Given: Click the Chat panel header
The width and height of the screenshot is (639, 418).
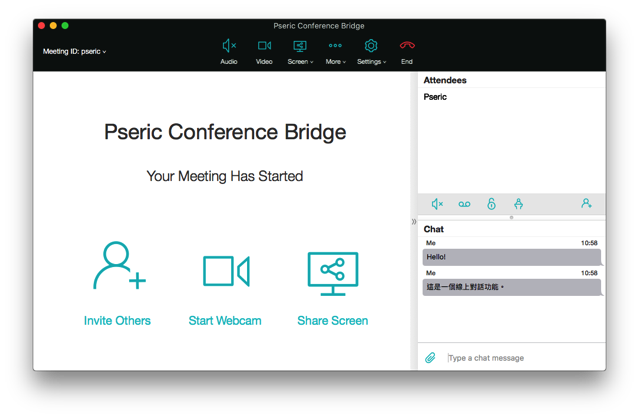Looking at the screenshot, I should pyautogui.click(x=434, y=229).
